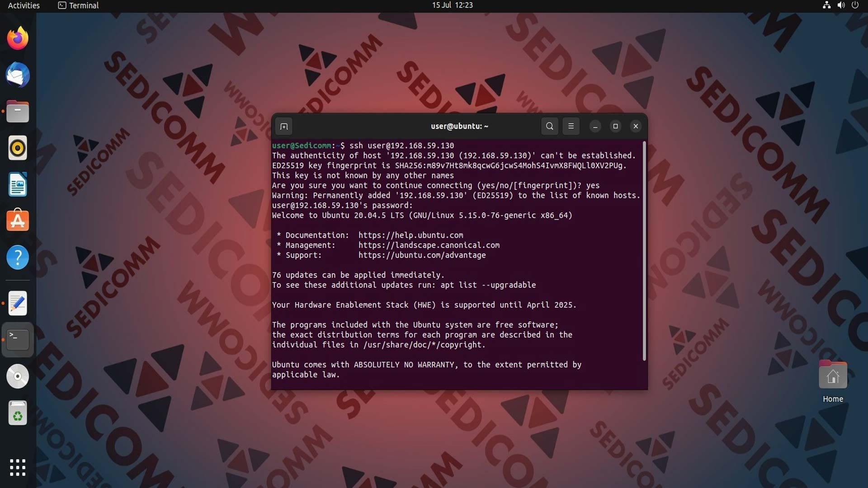Open the terminal hamburger menu
Image resolution: width=868 pixels, height=488 pixels.
coord(571,127)
